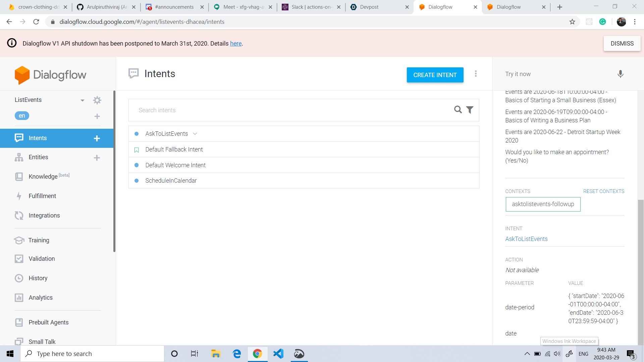Add new intent with sidebar plus icon
Screen dimensions: 644x362
tap(97, 138)
